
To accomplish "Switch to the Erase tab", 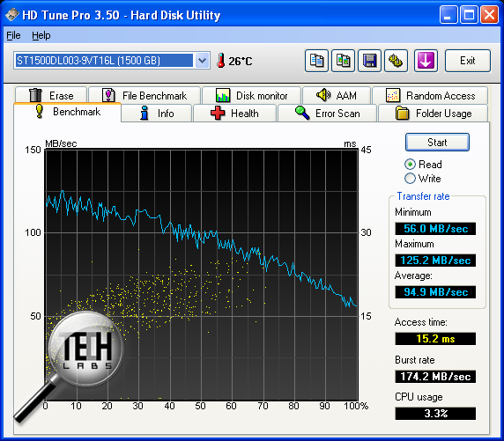I will pos(51,95).
